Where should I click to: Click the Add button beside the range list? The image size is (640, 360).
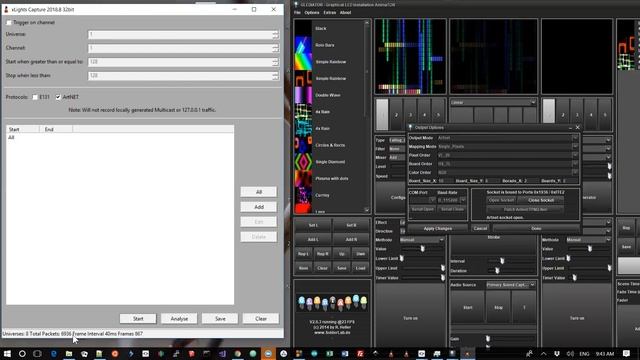259,207
